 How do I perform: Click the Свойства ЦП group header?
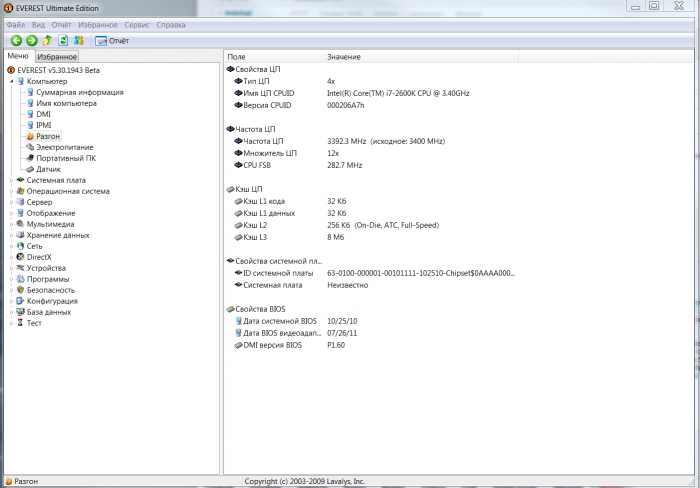pos(258,69)
